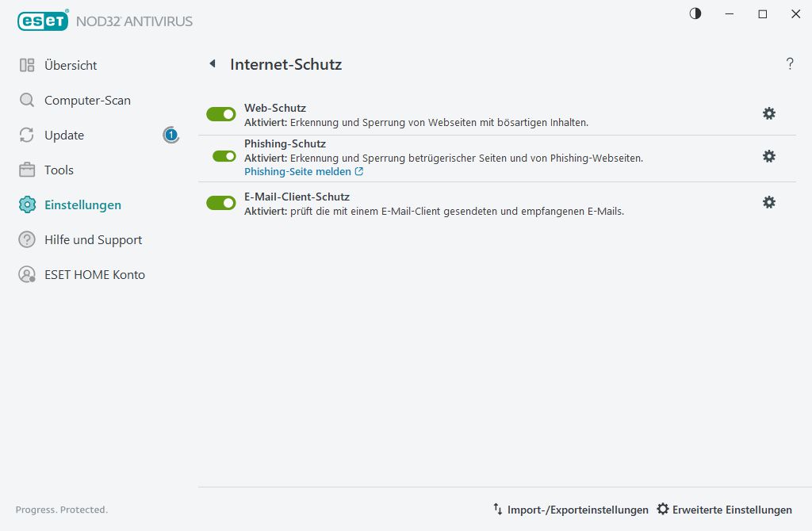Disable E-Mail-Client-Schutz protection switch
Screen dimensions: 812x531
tap(220, 202)
